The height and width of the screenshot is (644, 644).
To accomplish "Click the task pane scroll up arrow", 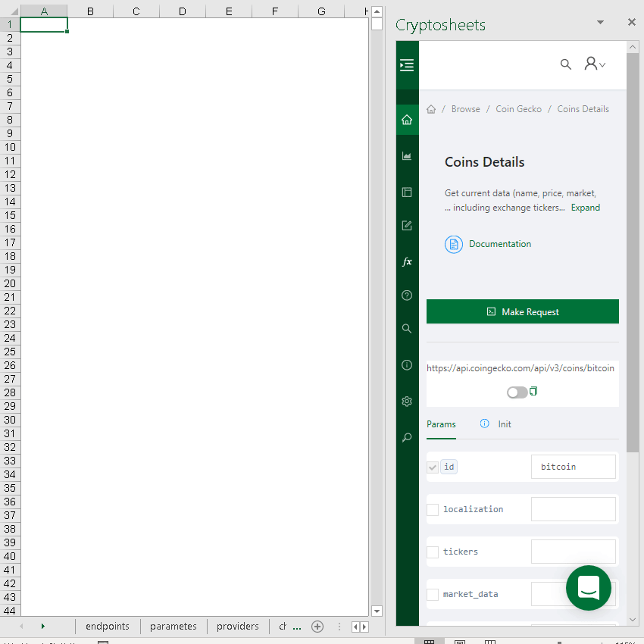I will click(633, 47).
